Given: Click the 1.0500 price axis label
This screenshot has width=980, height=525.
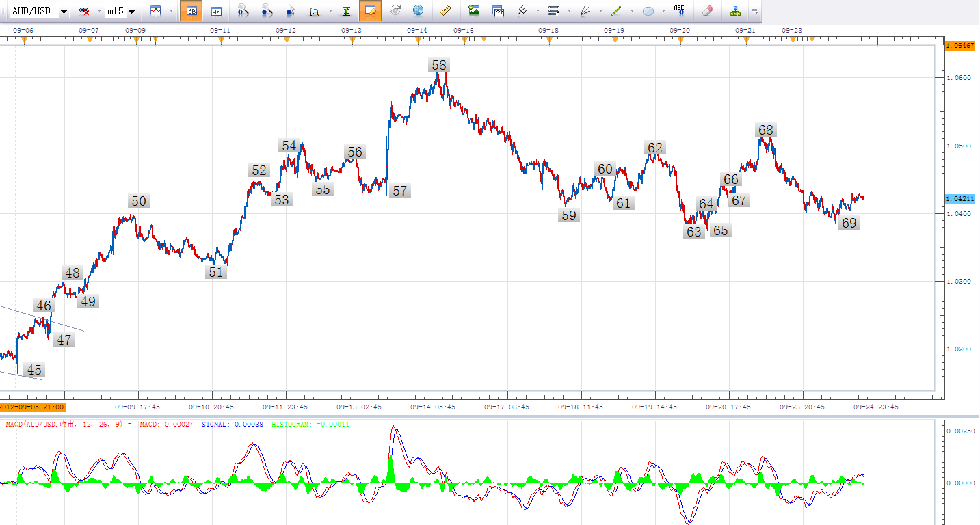Looking at the screenshot, I should tap(957, 146).
